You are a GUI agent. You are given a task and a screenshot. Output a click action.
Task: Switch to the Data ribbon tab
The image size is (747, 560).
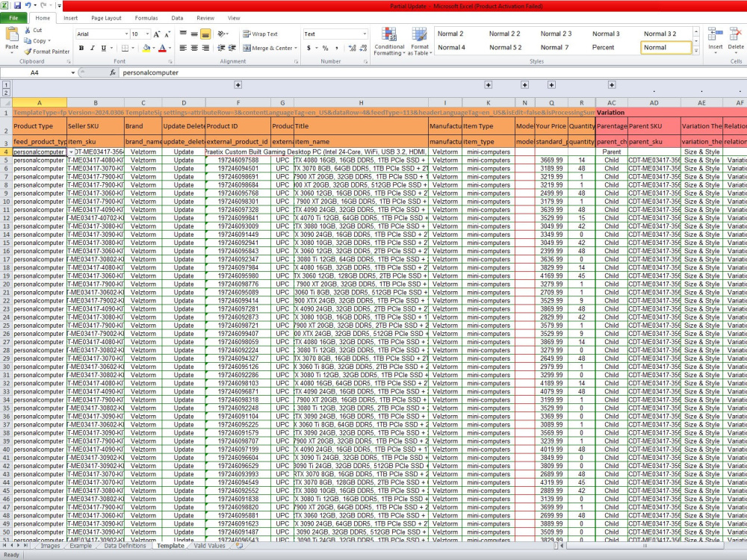click(x=177, y=18)
